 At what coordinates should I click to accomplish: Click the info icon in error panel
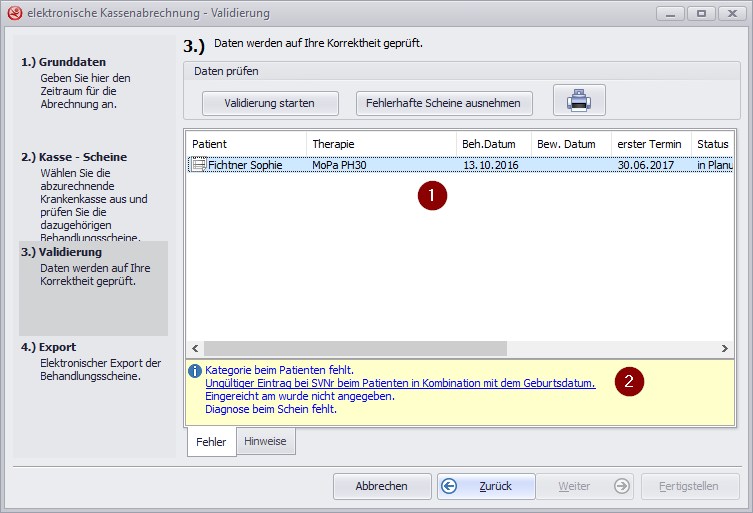pos(195,370)
